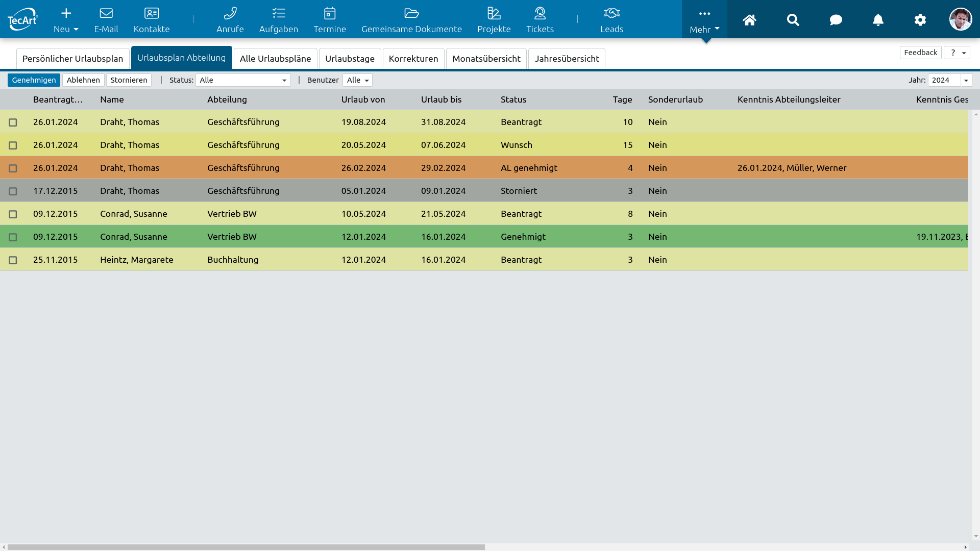Open the Termine calendar icon
The width and height of the screenshot is (980, 551).
(x=329, y=13)
